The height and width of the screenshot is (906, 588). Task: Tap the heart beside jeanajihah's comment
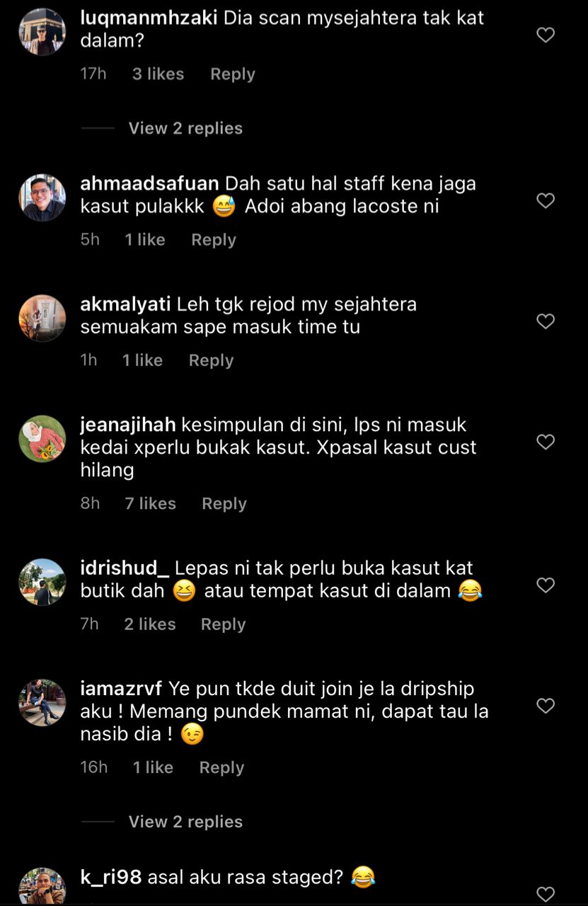point(546,442)
